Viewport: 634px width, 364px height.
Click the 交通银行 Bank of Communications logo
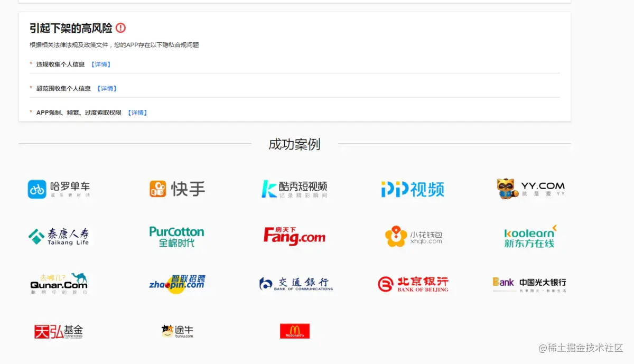(296, 284)
